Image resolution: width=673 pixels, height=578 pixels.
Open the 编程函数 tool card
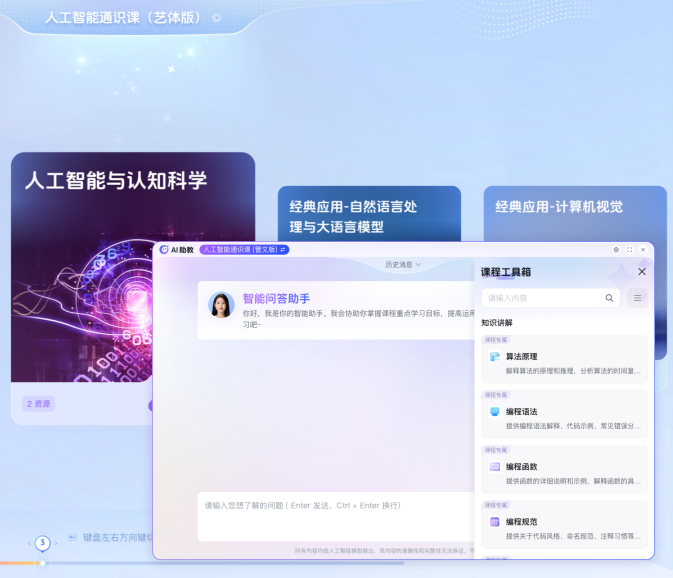[564, 469]
